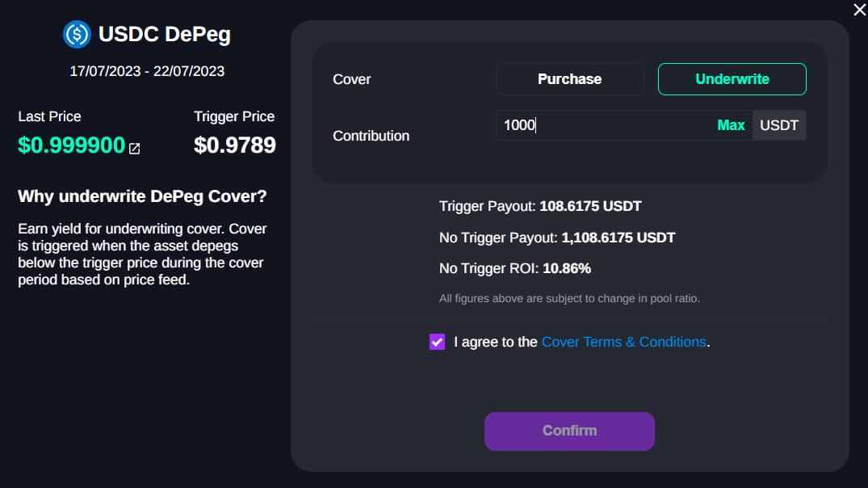Click the cover period date range
Viewport: 868px width, 488px height.
coord(147,71)
